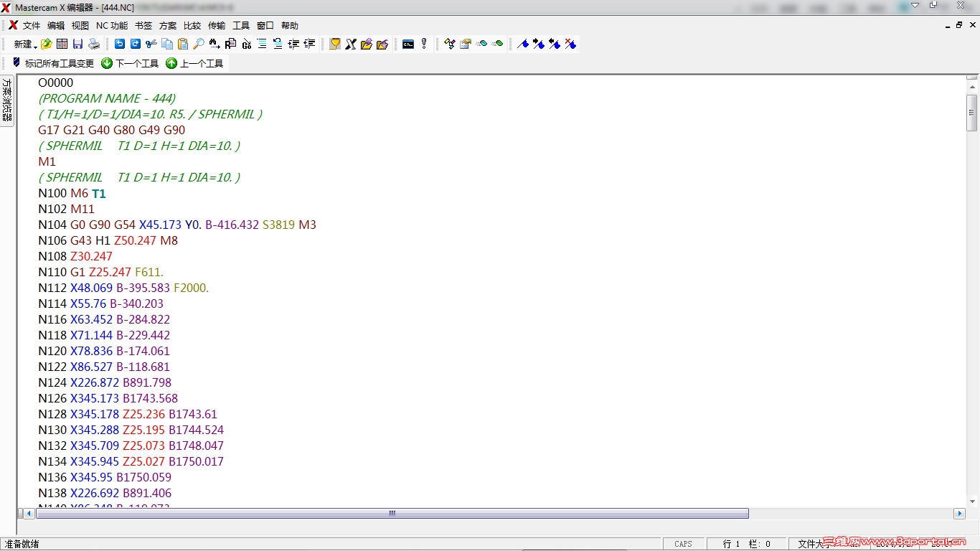The image size is (980, 551).
Task: Open Find with the magnifier icon
Action: pyautogui.click(x=199, y=44)
